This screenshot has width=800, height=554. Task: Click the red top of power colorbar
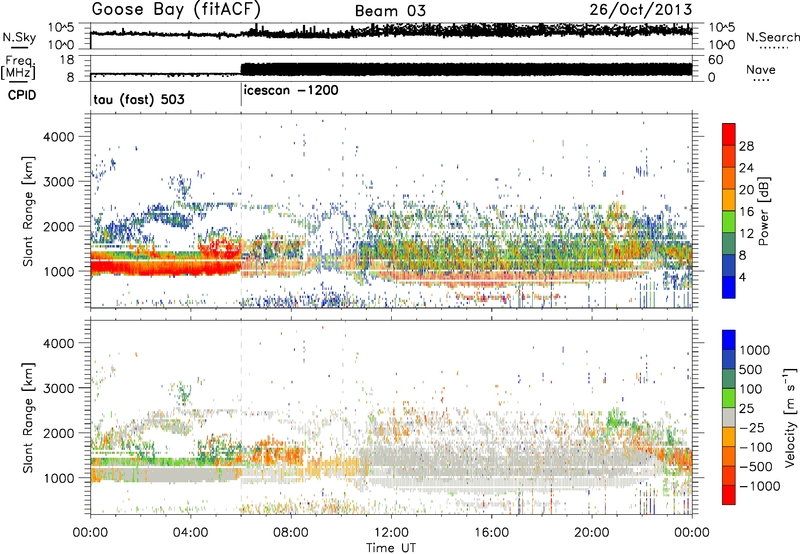(x=729, y=134)
